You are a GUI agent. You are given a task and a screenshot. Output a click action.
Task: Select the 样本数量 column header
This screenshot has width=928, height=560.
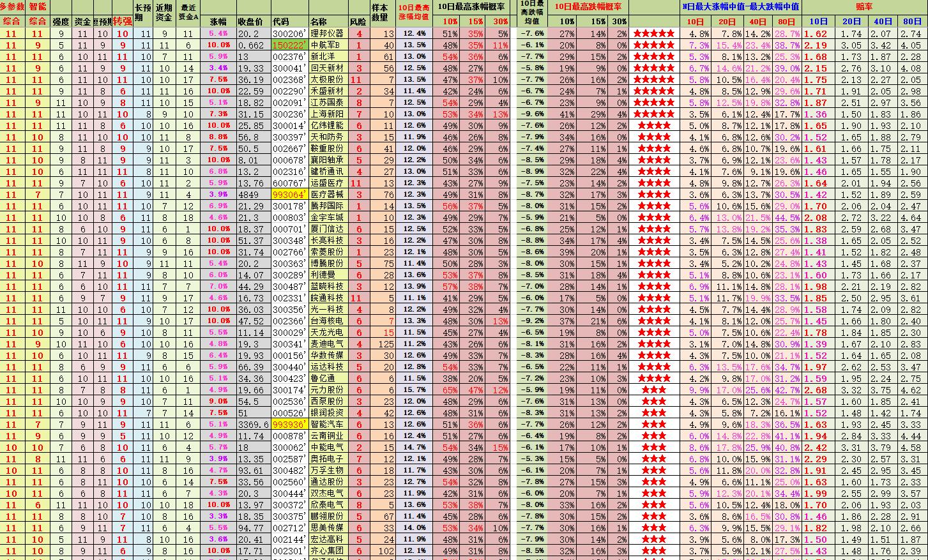tap(379, 13)
